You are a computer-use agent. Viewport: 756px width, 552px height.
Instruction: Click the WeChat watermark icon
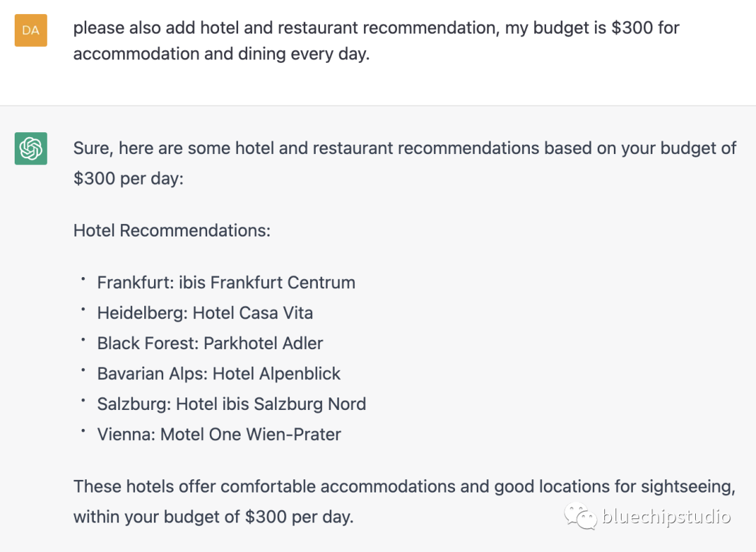tap(582, 517)
